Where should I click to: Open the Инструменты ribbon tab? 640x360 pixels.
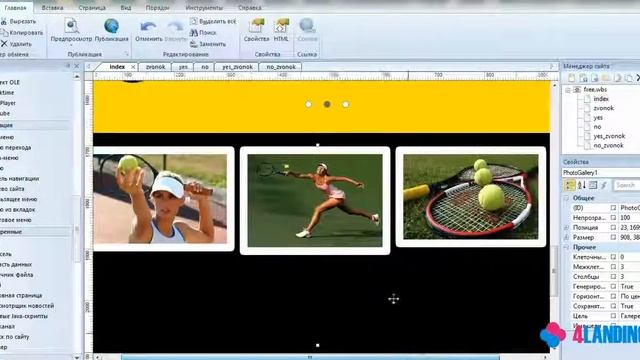(204, 8)
